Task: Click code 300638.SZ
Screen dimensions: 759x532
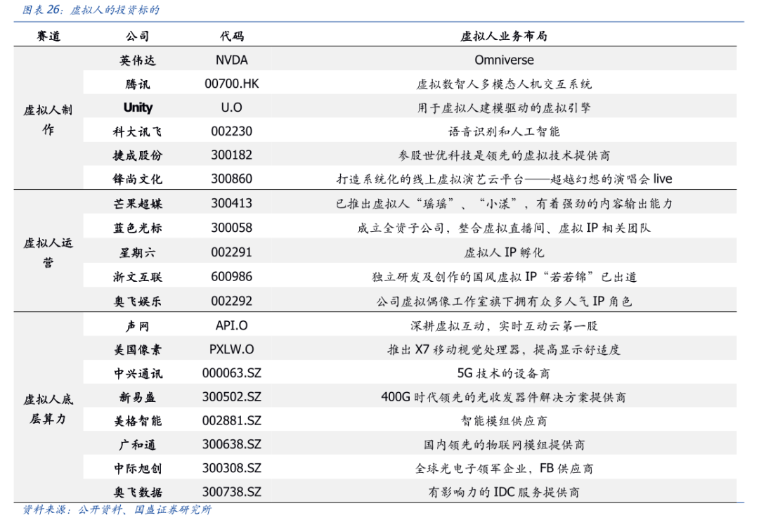Action: pos(232,444)
